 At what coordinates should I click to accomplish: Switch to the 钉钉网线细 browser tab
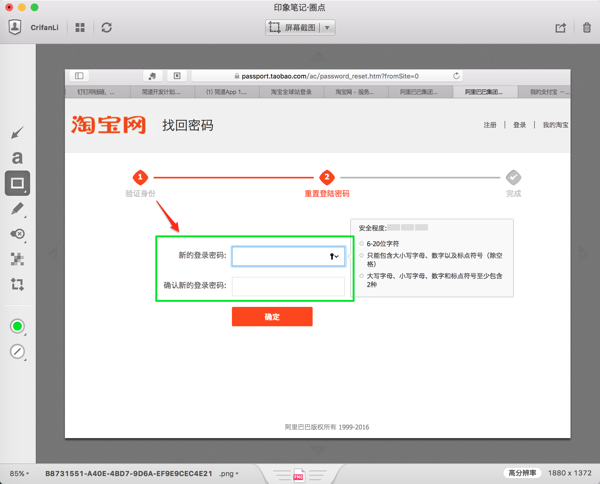pos(97,92)
